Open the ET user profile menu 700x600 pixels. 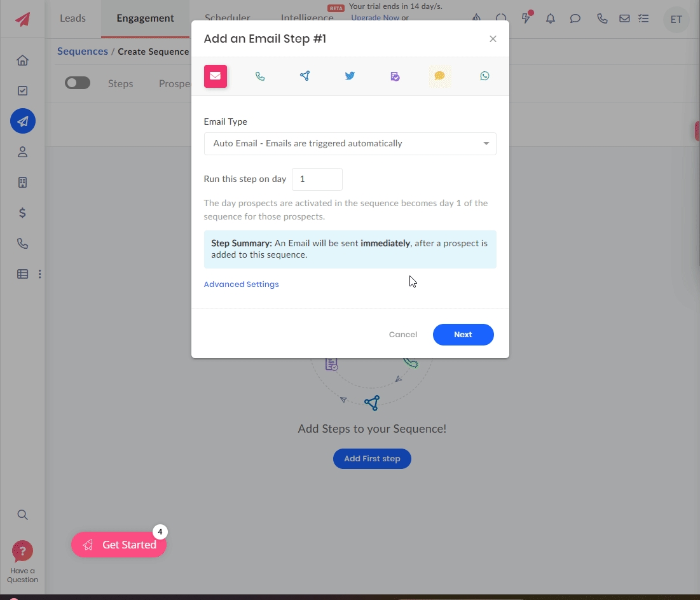676,20
